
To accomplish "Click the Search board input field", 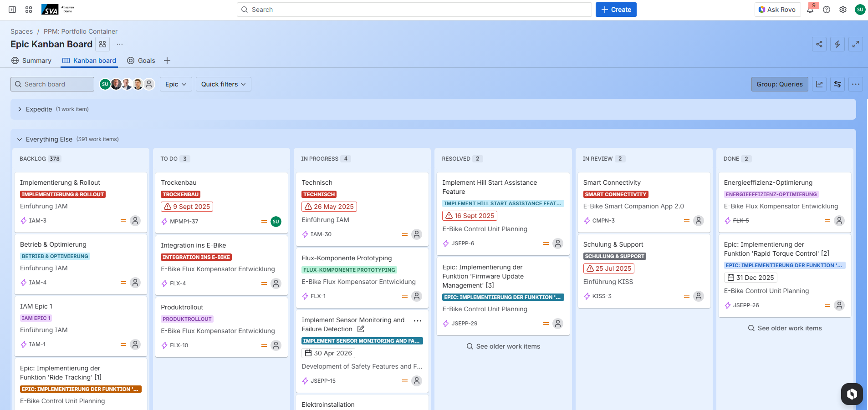I will click(52, 84).
